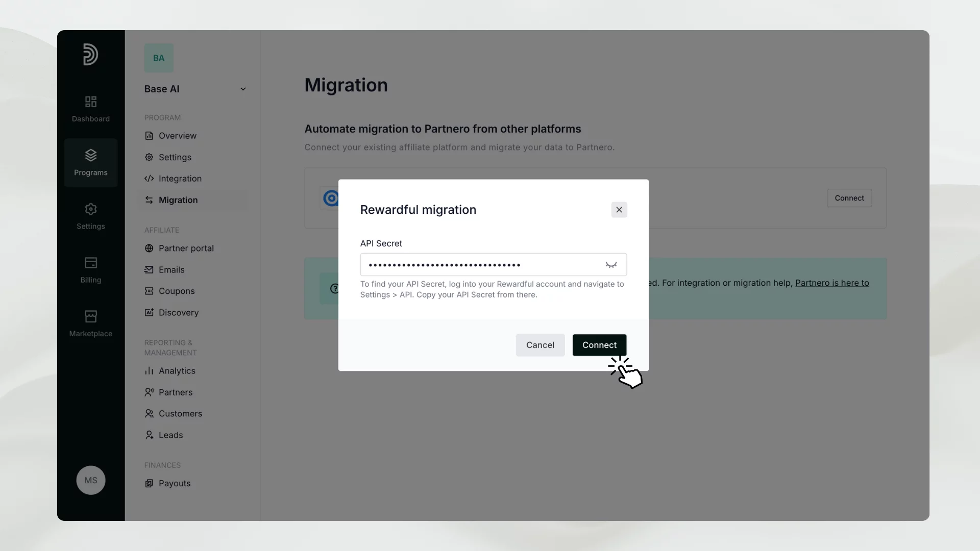980x551 pixels.
Task: Expand the Base AI program dropdown
Action: pyautogui.click(x=243, y=89)
